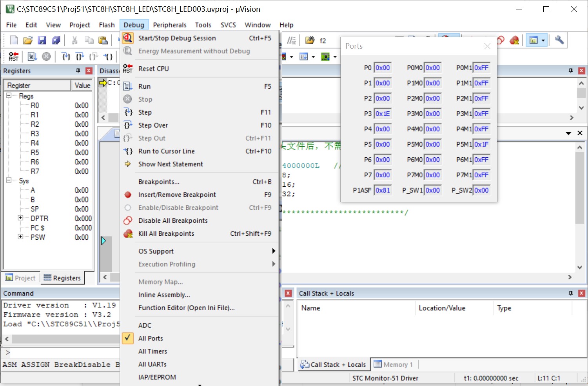Close the Call Stack + Locals panel
The width and height of the screenshot is (588, 386).
coord(582,293)
